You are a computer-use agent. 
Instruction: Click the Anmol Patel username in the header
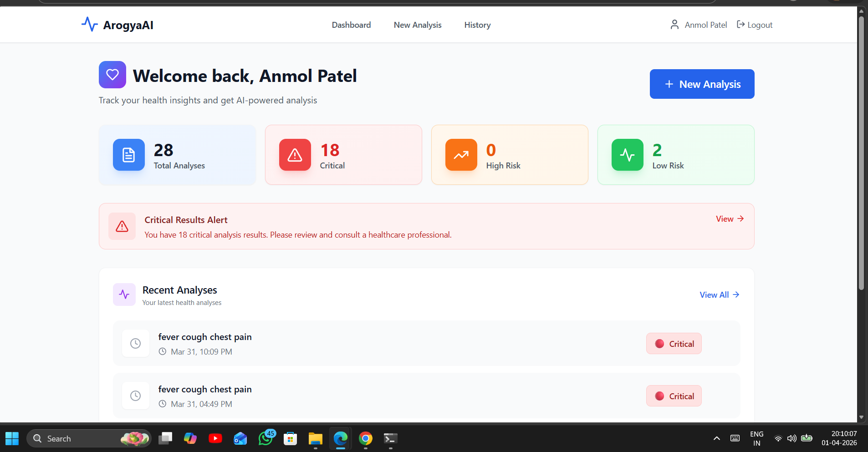pyautogui.click(x=706, y=25)
